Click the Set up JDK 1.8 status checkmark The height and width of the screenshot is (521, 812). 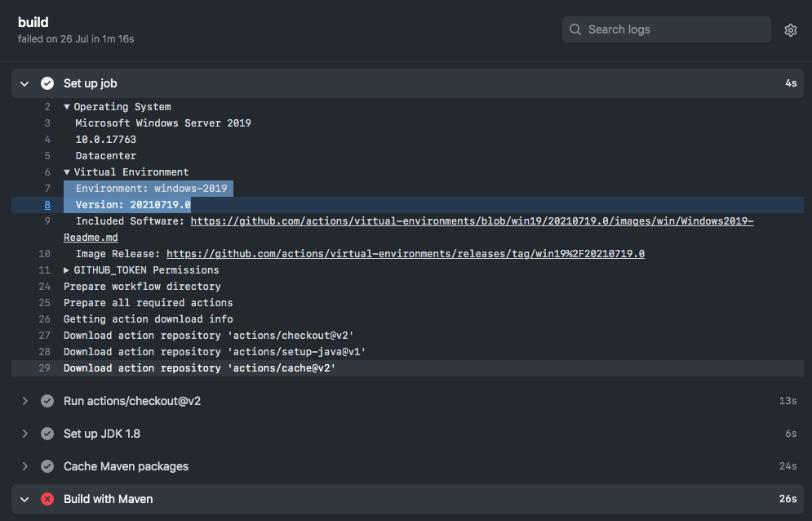tap(47, 434)
